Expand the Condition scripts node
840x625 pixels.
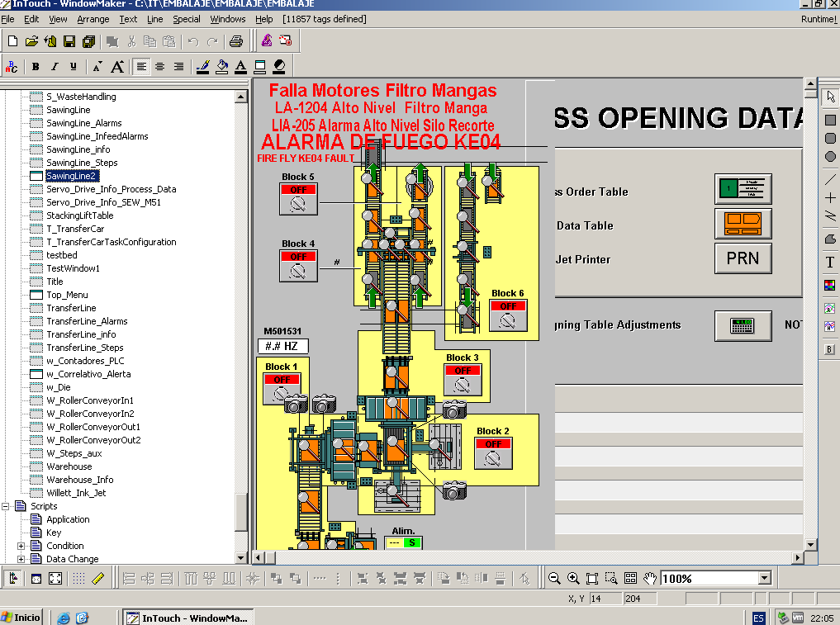coord(21,546)
